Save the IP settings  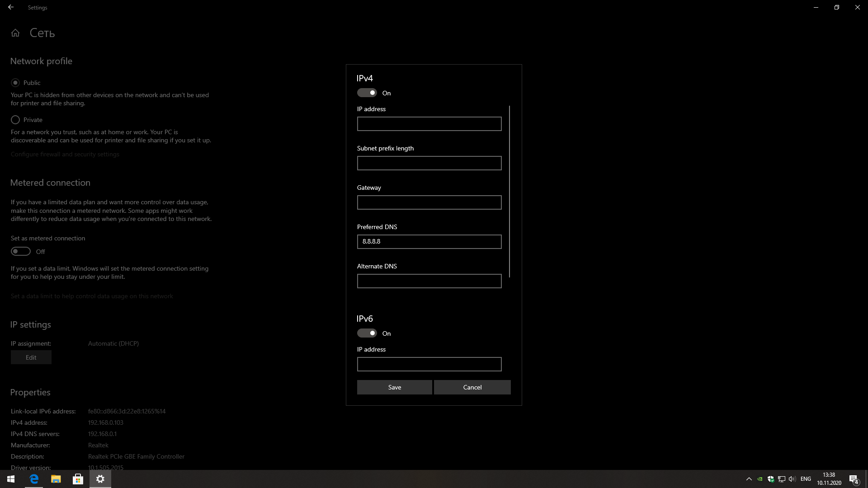[394, 387]
